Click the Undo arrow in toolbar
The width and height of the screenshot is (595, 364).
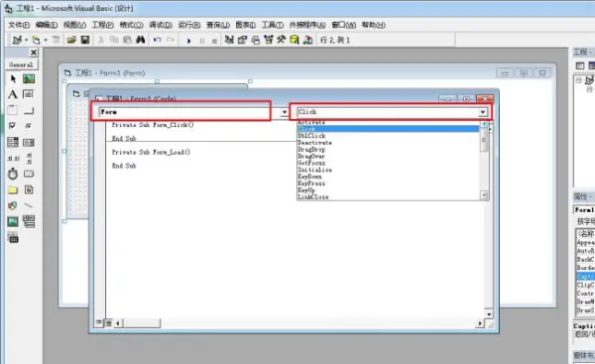coord(157,40)
